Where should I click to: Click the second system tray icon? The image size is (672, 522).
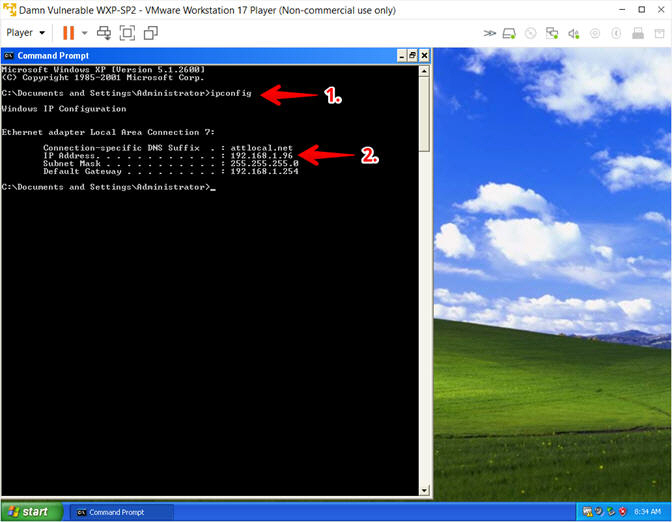click(600, 512)
